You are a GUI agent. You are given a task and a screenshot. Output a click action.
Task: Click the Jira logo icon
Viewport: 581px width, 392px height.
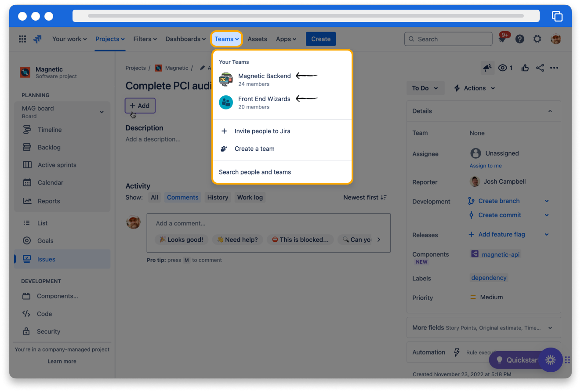[38, 39]
